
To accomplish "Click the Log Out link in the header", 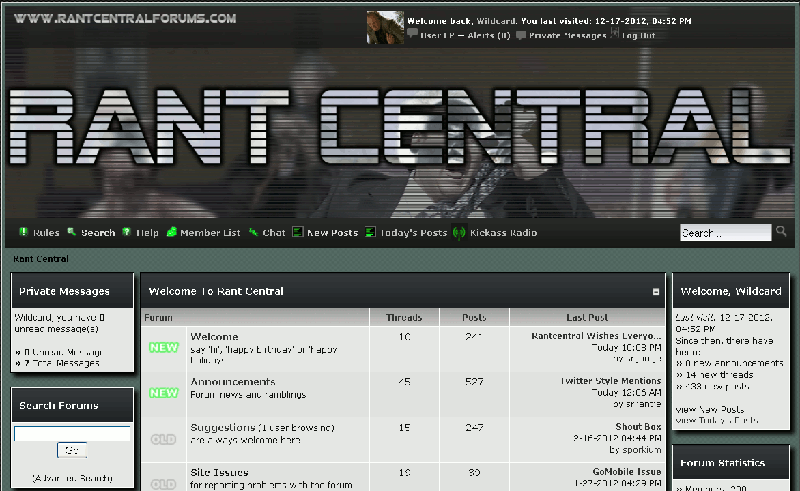I will tap(639, 35).
